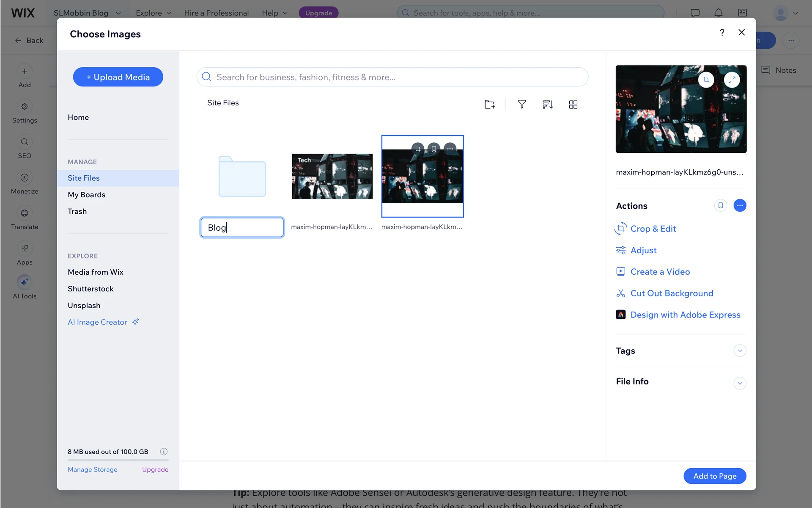Switch to grid view layout icon
The height and width of the screenshot is (508, 812).
pos(573,105)
